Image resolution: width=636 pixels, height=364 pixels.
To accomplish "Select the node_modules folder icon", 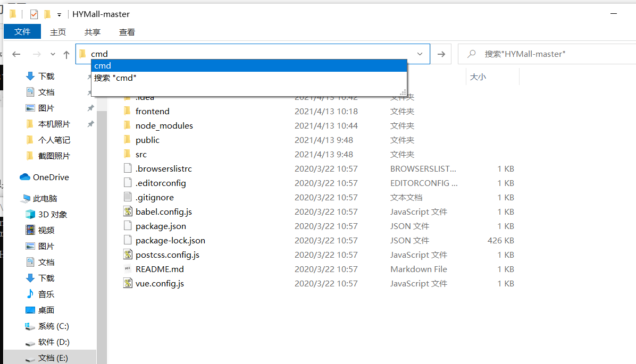I will coord(128,125).
